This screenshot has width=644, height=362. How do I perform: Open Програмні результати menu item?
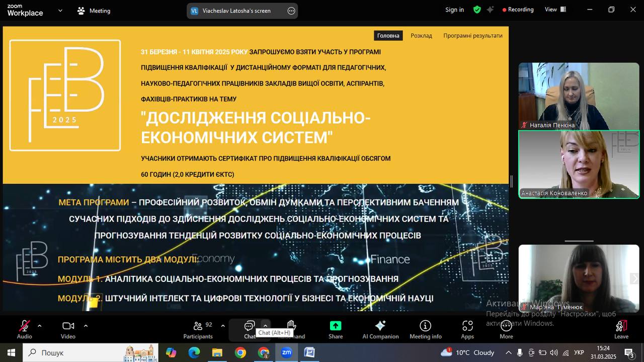[x=472, y=36]
